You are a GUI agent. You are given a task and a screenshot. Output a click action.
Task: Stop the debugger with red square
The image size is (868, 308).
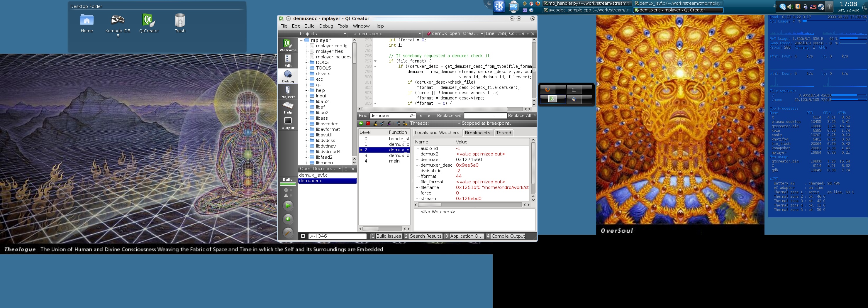368,123
